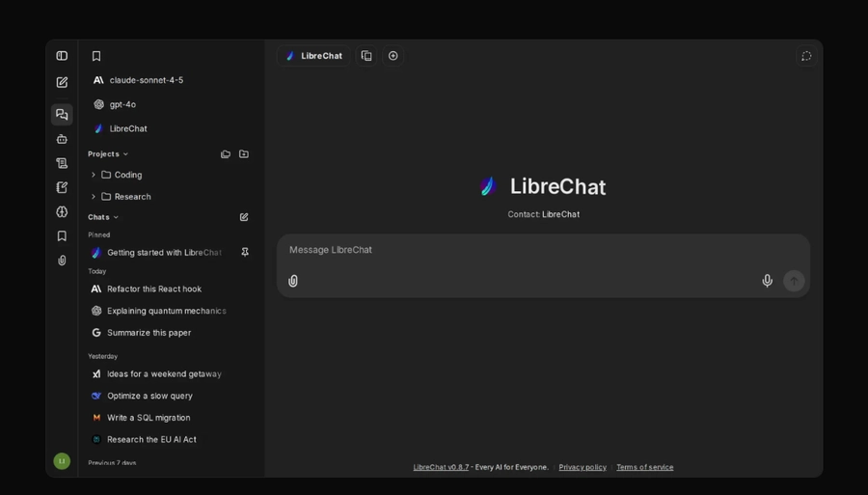Open the Terms of service link

point(645,467)
